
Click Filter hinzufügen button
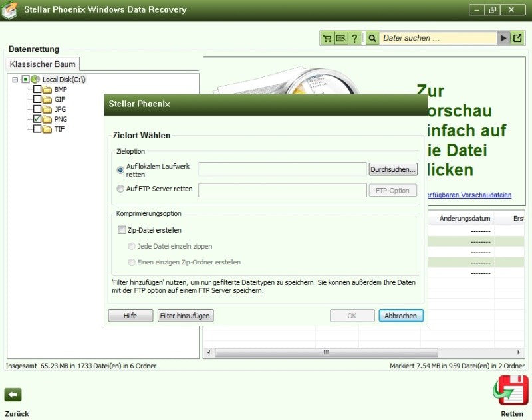[186, 316]
